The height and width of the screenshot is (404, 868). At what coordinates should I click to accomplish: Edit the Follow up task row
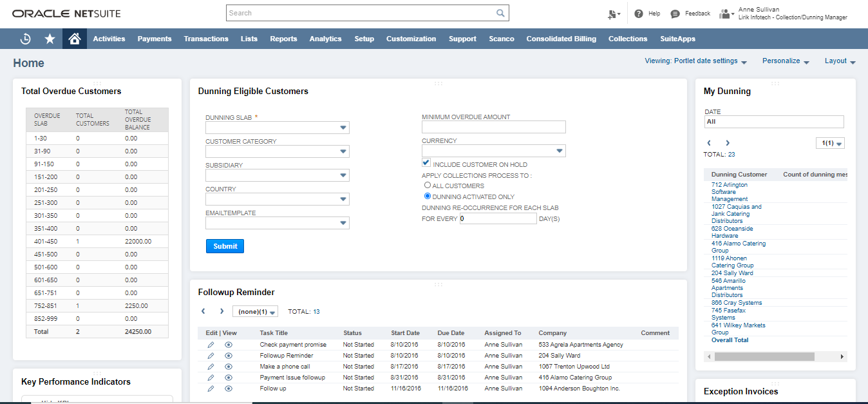[211, 389]
